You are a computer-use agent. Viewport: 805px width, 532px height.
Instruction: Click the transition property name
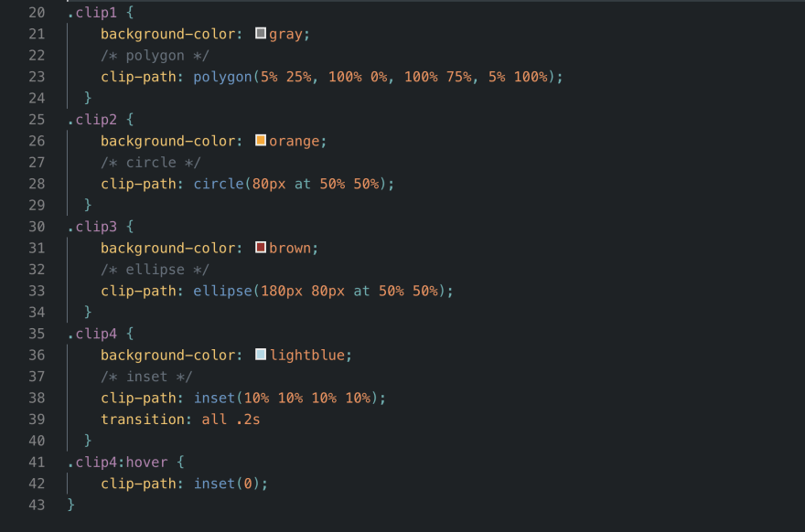[143, 420]
